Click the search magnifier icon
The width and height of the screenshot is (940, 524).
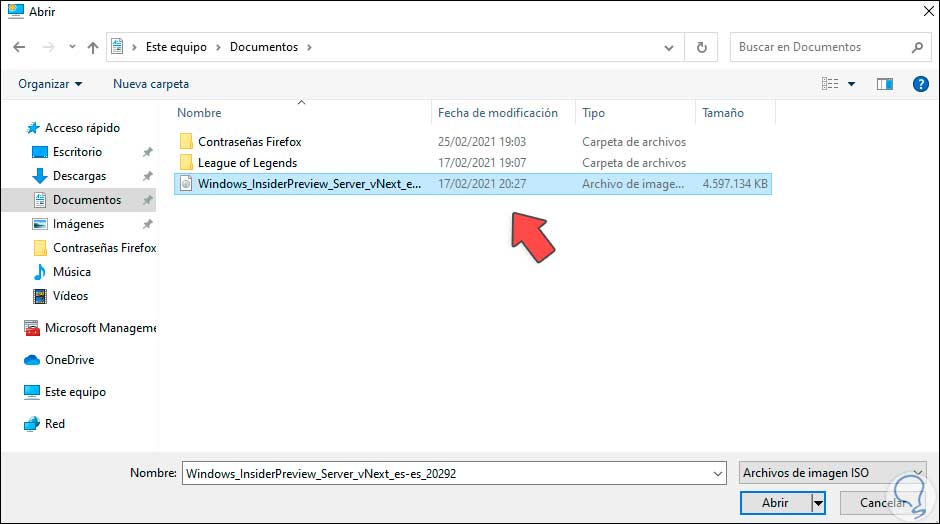click(917, 47)
